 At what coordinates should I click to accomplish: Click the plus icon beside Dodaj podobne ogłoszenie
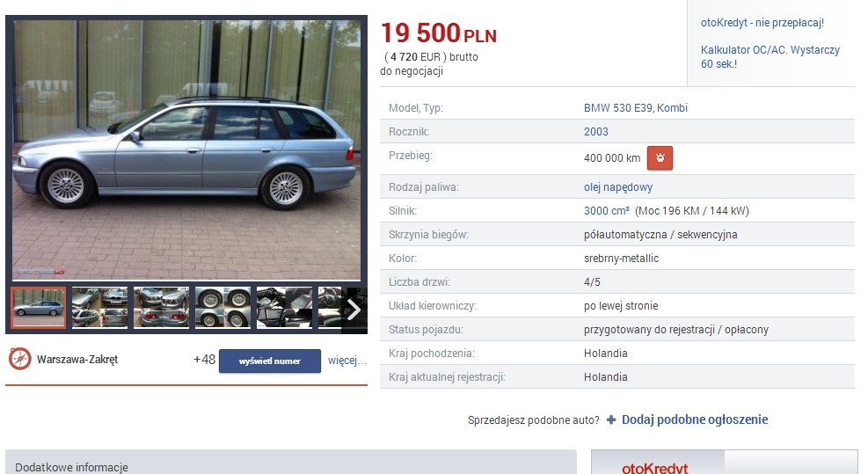point(611,419)
